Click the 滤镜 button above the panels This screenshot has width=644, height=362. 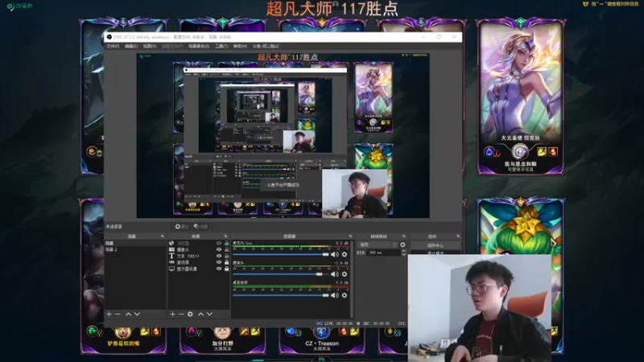click(x=200, y=227)
